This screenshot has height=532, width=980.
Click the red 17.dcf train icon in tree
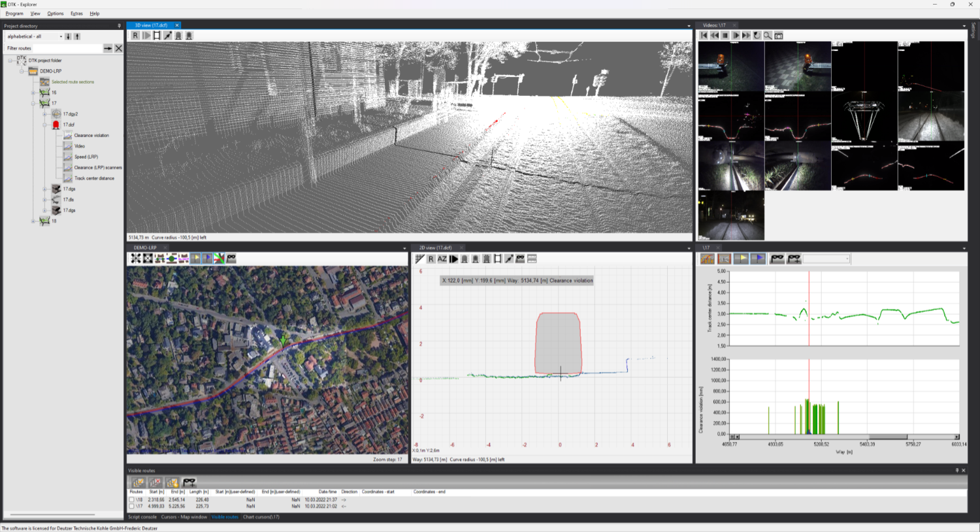point(56,125)
